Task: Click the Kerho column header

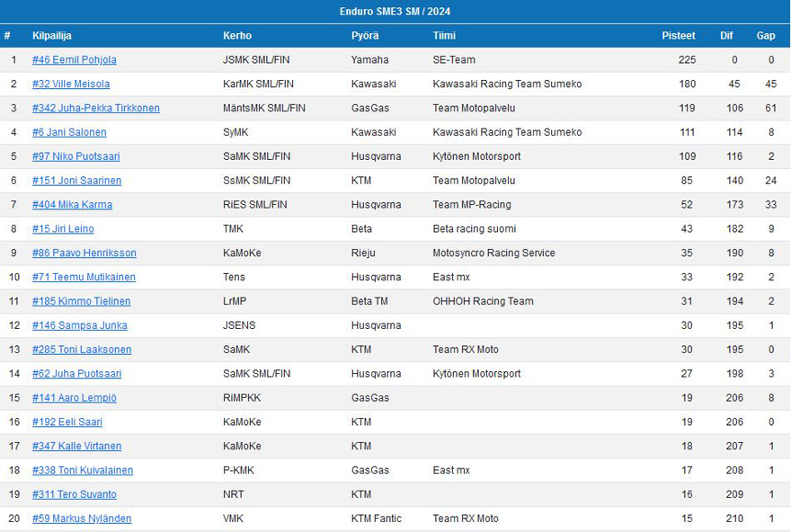Action: tap(237, 36)
